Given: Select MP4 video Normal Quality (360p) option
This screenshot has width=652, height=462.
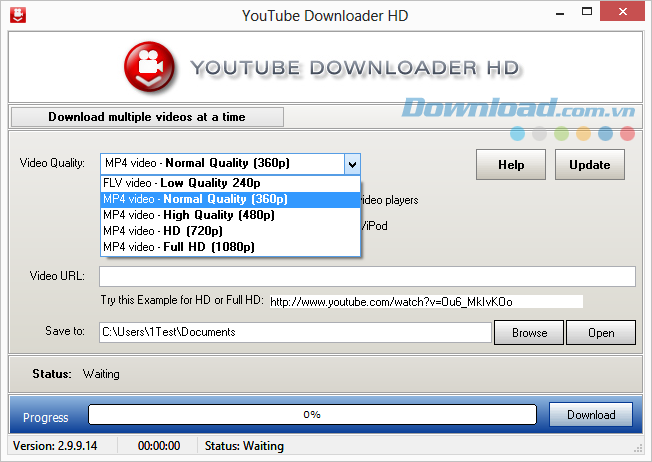Looking at the screenshot, I should (x=230, y=199).
